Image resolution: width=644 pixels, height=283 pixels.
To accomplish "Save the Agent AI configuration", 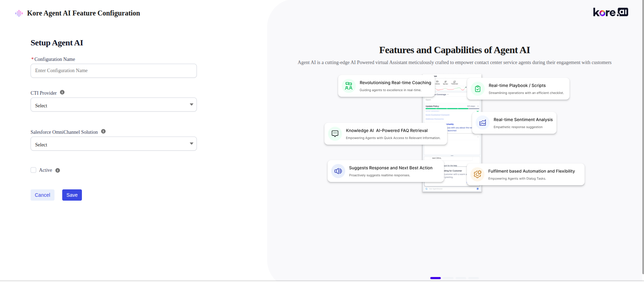I will pyautogui.click(x=72, y=195).
